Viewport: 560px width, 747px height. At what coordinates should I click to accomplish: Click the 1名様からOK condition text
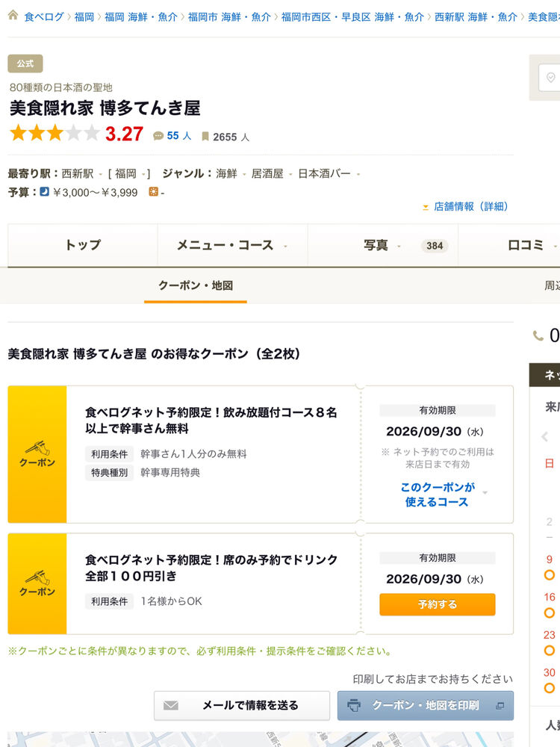[171, 601]
